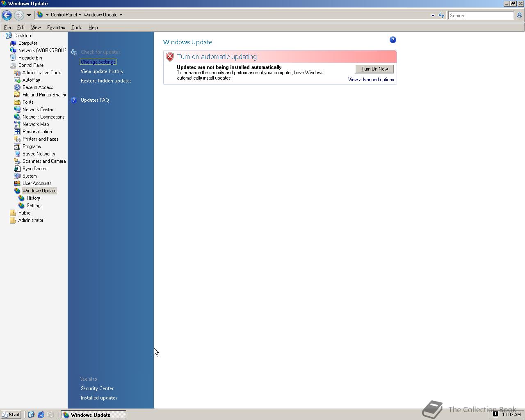Viewport: 525px width, 420px height.
Task: Open the View menu
Action: [36, 27]
